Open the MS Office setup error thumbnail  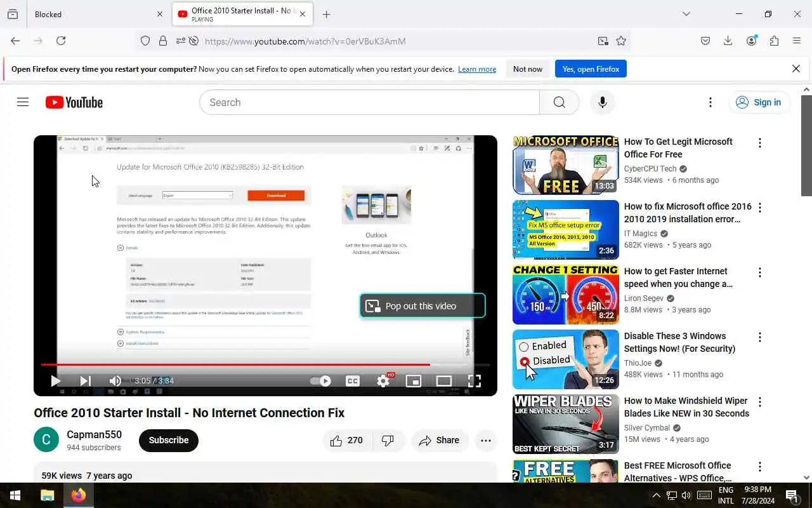click(x=566, y=230)
